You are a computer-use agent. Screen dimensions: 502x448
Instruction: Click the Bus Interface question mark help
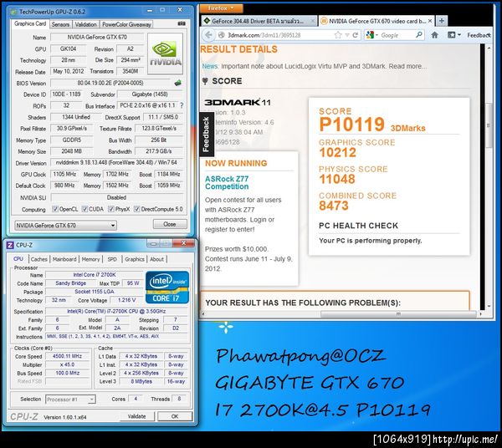pyautogui.click(x=182, y=105)
